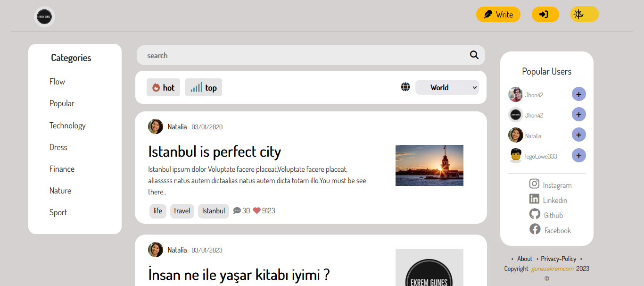Open the post 'İnsan ne ile yaşar kitabı iyimi ?'
The height and width of the screenshot is (286, 644).
239,274
